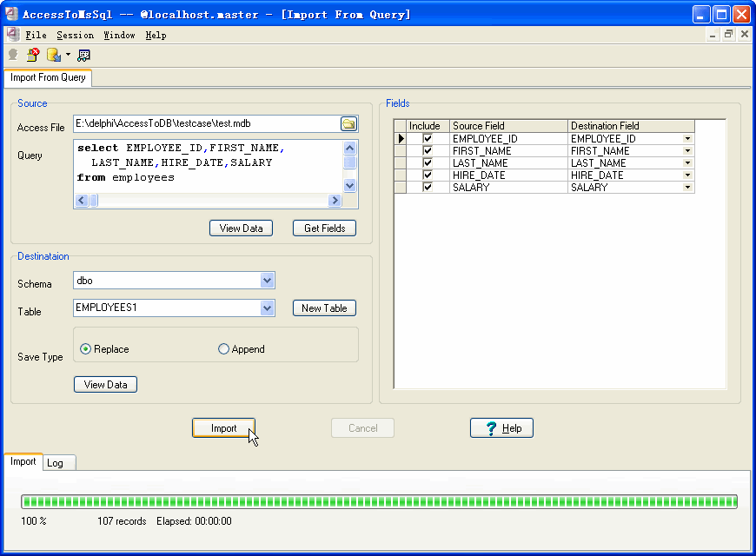This screenshot has height=556, width=756.
Task: Select the bottom Import progress tab
Action: tap(23, 461)
